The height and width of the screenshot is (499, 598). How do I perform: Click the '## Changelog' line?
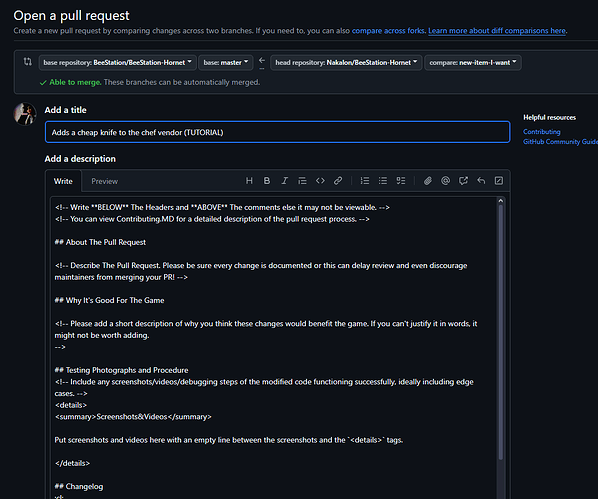(x=79, y=486)
